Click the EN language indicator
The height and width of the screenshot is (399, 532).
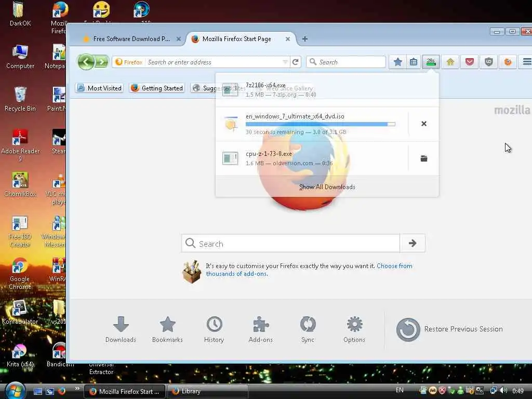(400, 390)
